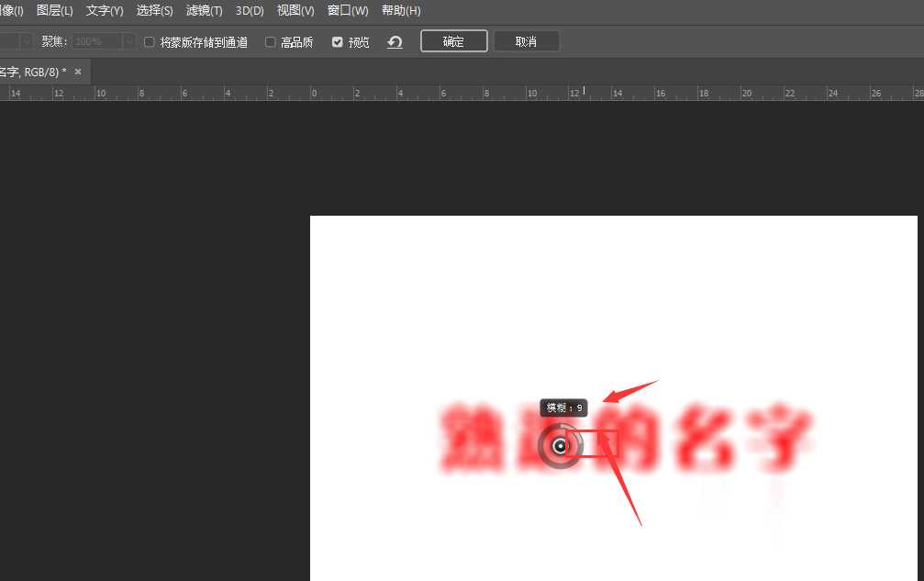This screenshot has width=924, height=581.
Task: Open the leftmost options bar dropdown
Action: pyautogui.click(x=25, y=41)
